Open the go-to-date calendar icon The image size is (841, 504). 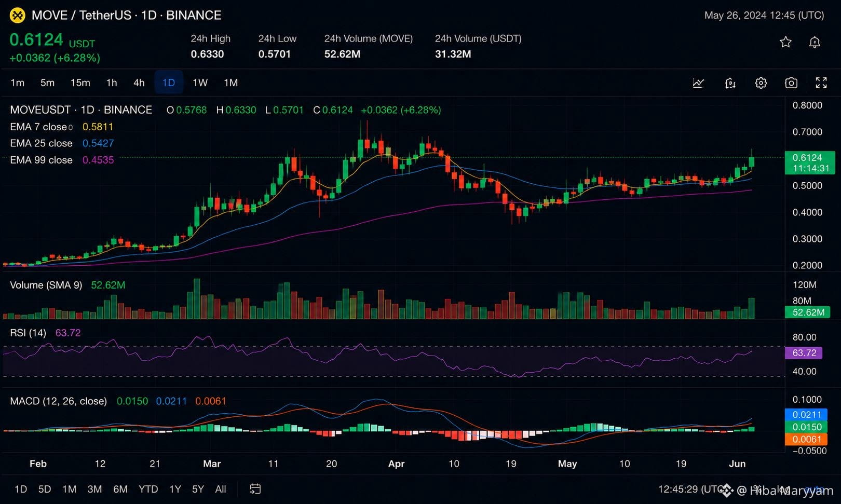coord(255,489)
